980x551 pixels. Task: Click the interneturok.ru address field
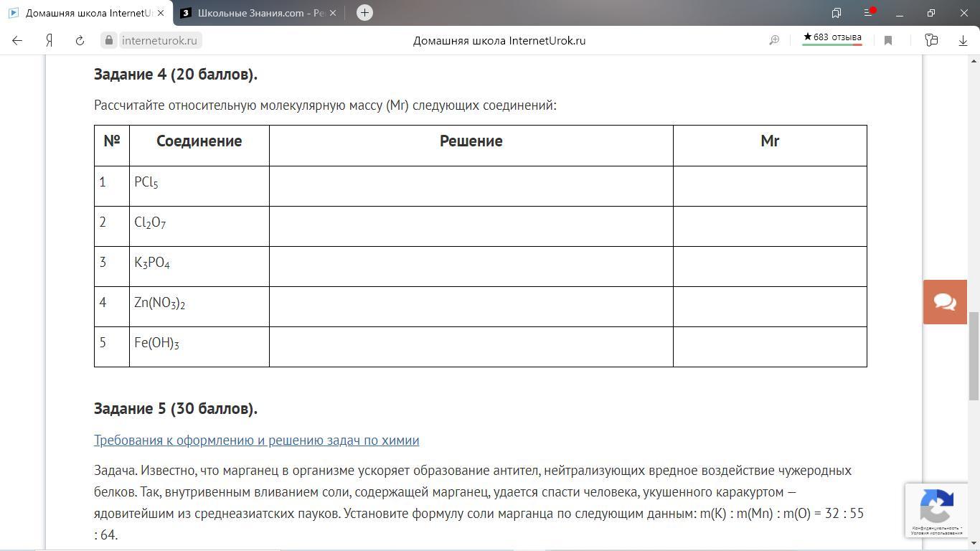159,41
